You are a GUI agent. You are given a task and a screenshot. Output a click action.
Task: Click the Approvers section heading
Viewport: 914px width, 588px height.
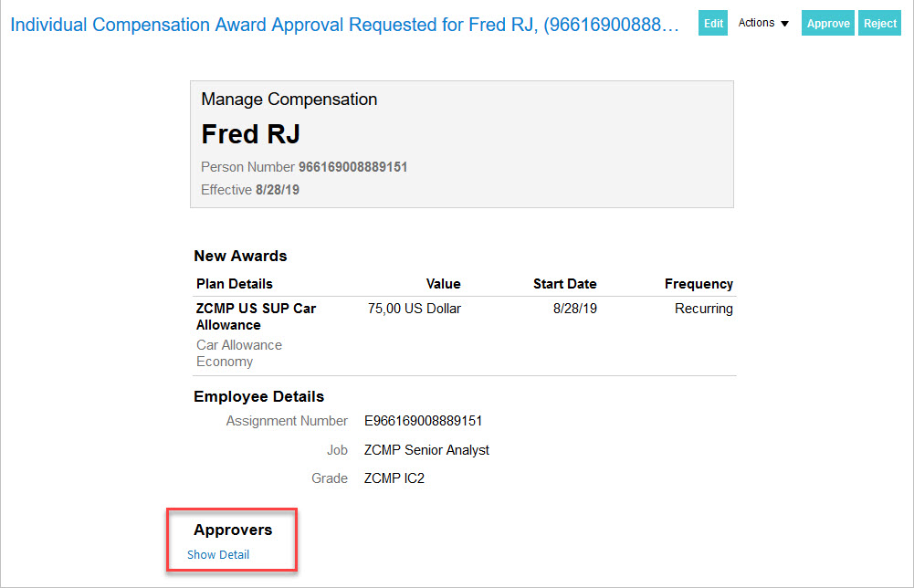point(233,530)
